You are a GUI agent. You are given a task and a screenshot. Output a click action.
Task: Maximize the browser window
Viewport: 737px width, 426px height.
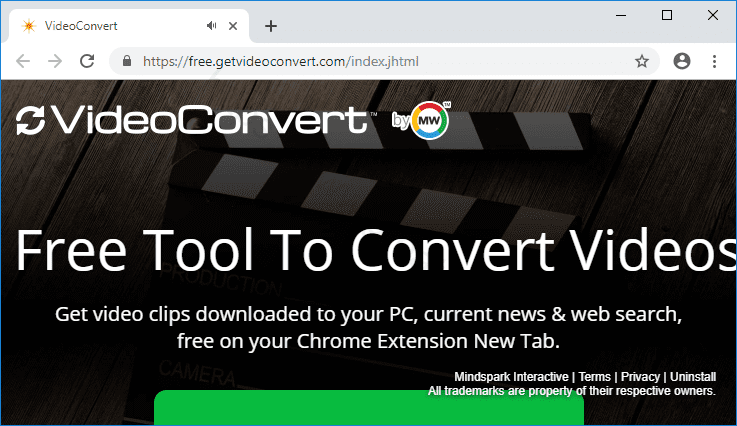667,14
